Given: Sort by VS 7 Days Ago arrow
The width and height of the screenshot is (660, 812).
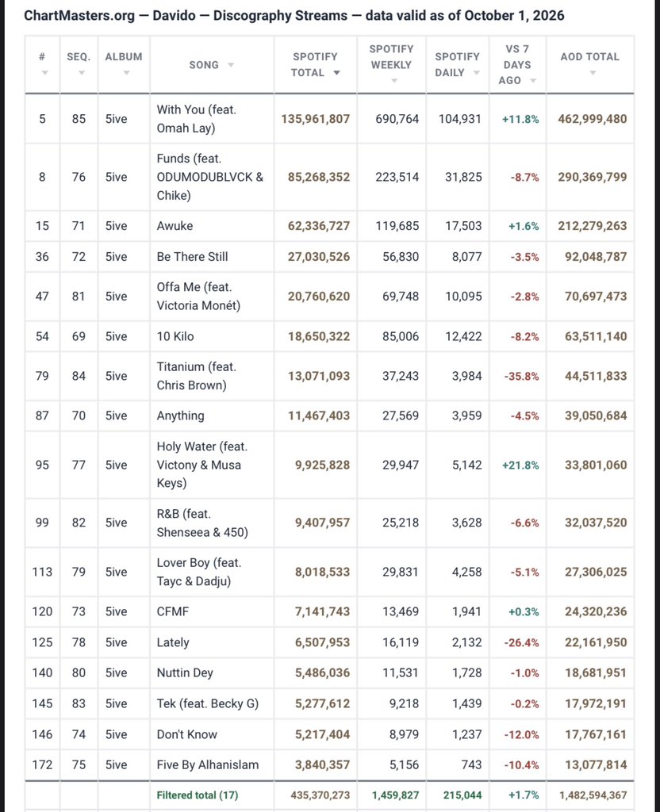Looking at the screenshot, I should pos(533,81).
